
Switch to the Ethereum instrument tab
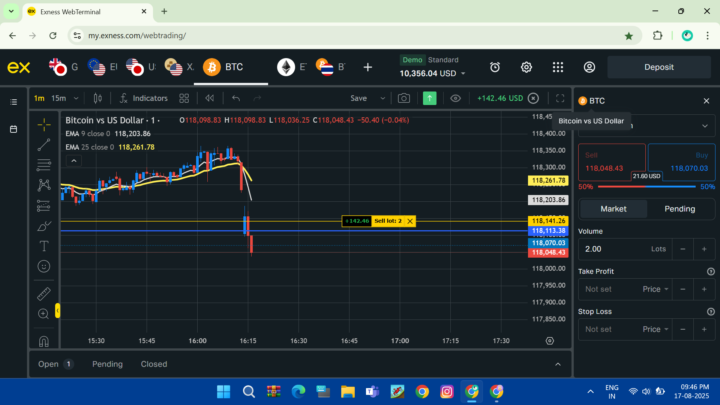pyautogui.click(x=292, y=68)
